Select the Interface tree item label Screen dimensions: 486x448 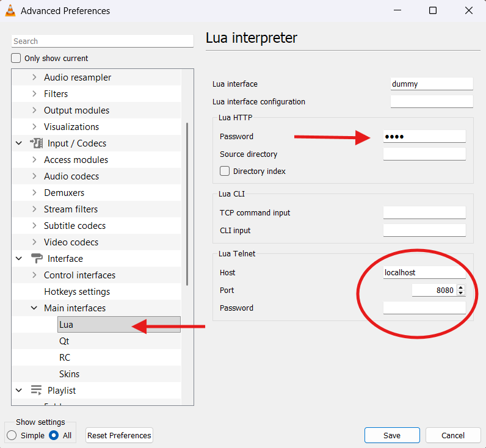point(65,258)
